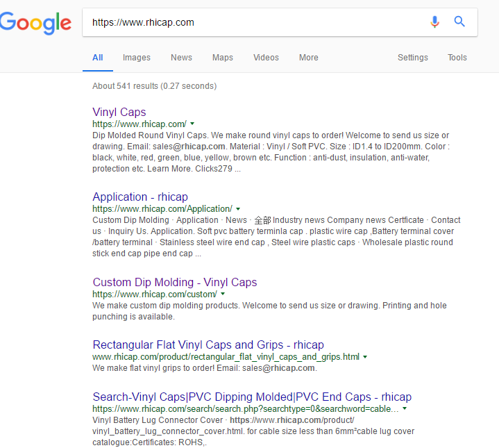Open Search-Vinyl Caps|PVC Dipping Molded result
This screenshot has width=499, height=448.
252,397
